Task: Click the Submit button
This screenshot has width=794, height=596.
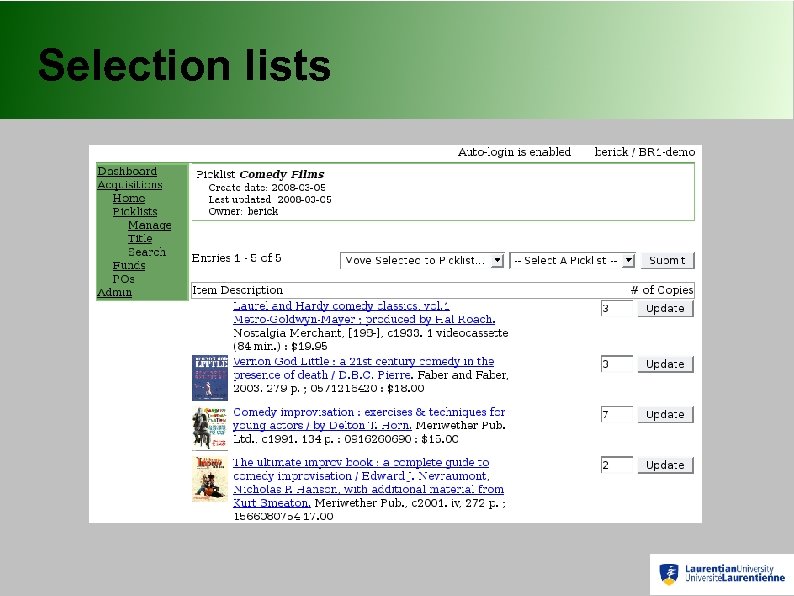Action: [667, 260]
